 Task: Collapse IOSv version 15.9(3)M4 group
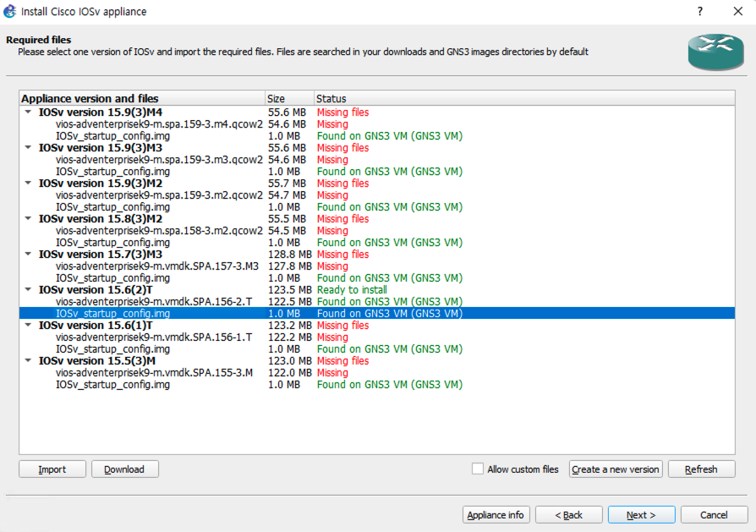29,112
